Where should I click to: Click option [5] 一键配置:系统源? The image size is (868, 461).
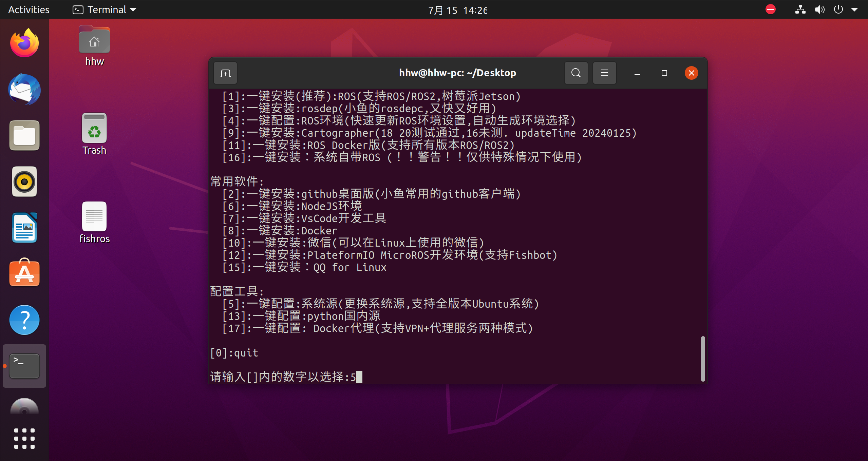tap(381, 304)
